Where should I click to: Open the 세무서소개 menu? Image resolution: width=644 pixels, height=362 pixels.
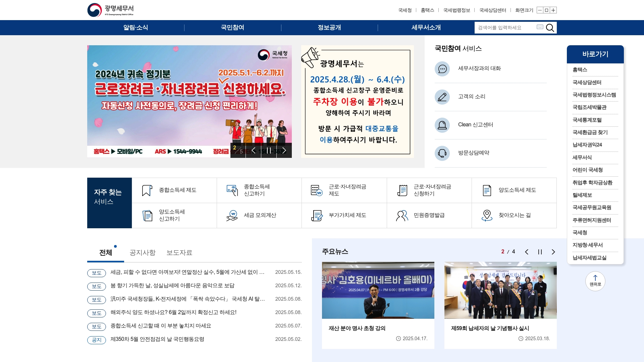[426, 27]
